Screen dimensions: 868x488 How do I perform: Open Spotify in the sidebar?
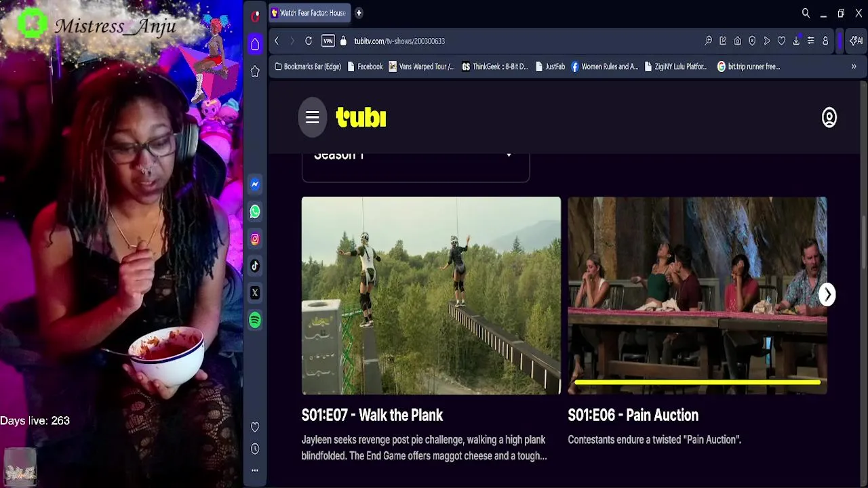coord(255,320)
